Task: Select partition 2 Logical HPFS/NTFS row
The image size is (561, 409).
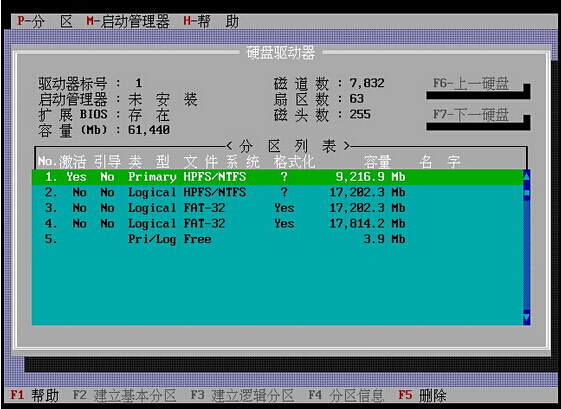Action: tap(277, 193)
